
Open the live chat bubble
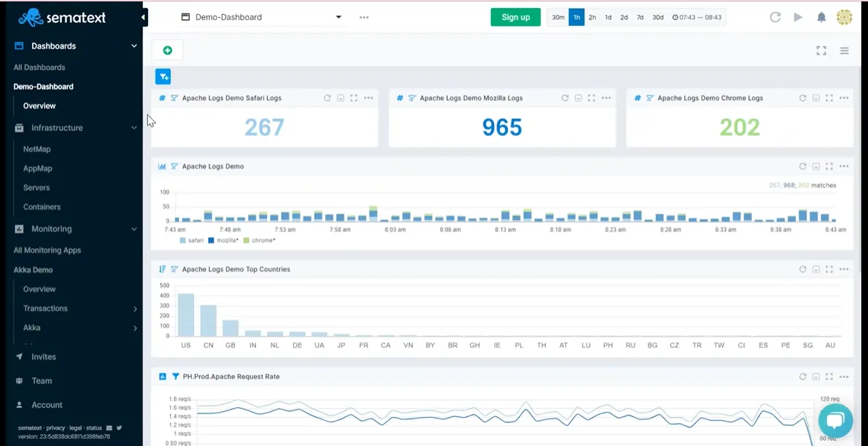tap(835, 421)
